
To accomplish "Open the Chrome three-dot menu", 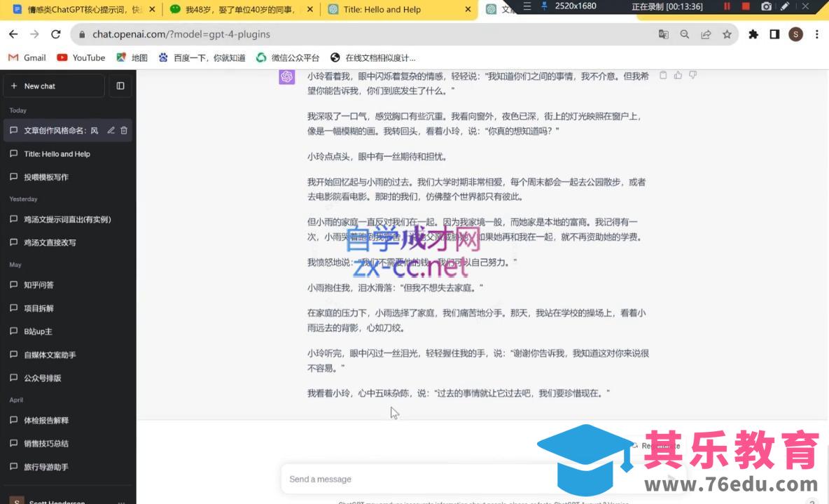I will coord(816,34).
